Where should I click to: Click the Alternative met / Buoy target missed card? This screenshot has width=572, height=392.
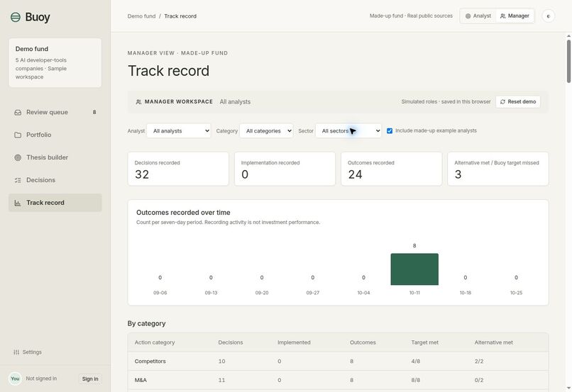[x=498, y=169]
